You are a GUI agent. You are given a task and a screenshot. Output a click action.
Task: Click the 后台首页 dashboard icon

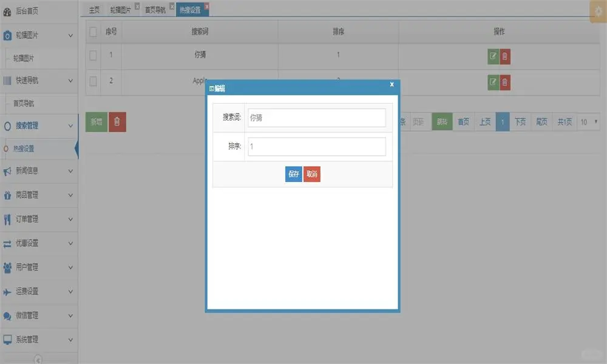pyautogui.click(x=7, y=11)
